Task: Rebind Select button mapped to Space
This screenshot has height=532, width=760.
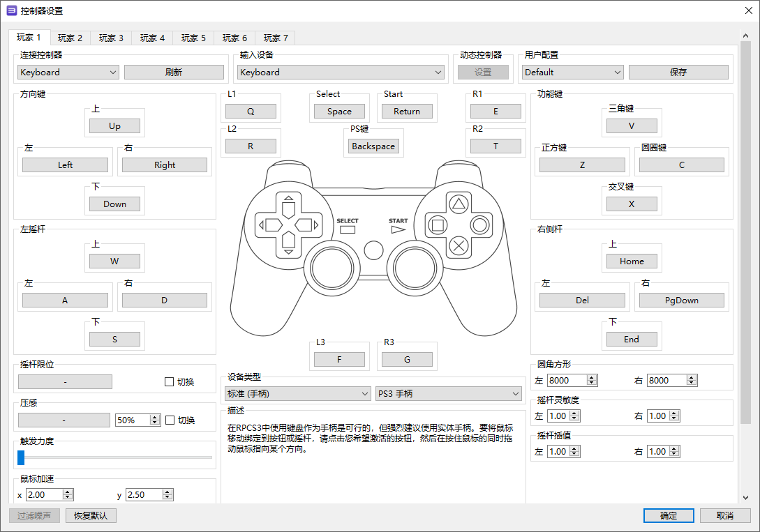Action: [x=339, y=112]
